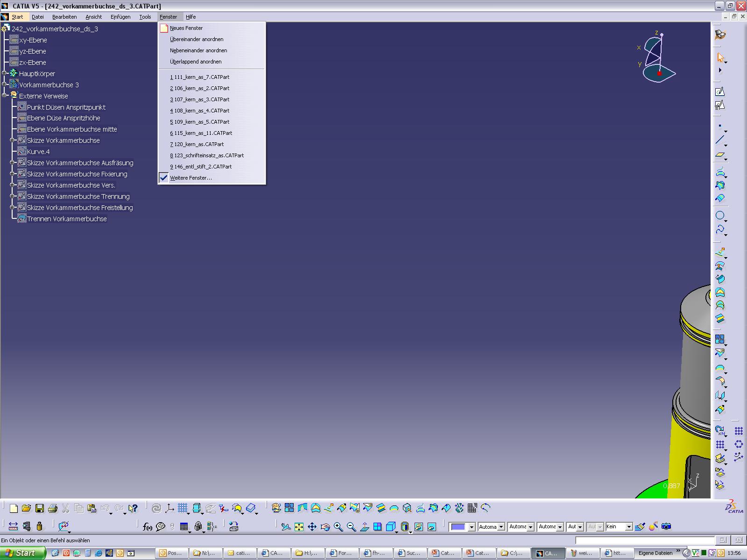Screen dimensions: 747x560
Task: Open the Hilfe menu
Action: point(191,17)
